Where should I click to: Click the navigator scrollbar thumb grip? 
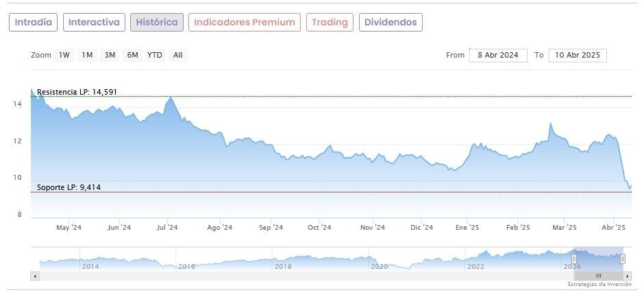[598, 276]
